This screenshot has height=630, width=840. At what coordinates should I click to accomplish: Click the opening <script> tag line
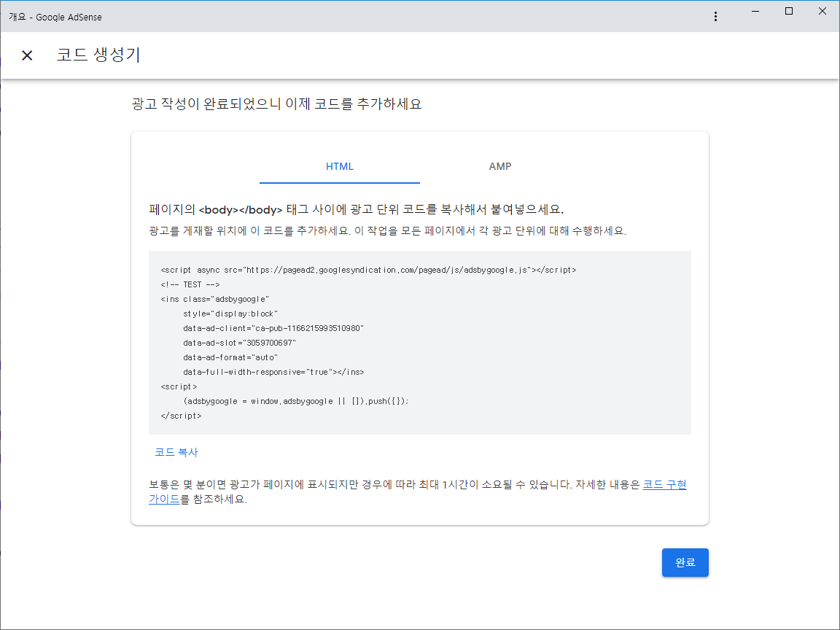coord(179,386)
